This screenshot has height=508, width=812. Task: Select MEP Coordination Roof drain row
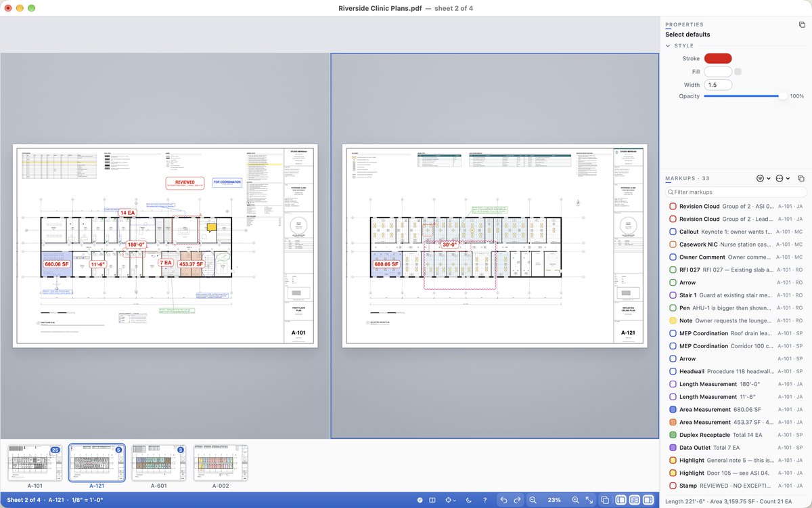coord(736,333)
